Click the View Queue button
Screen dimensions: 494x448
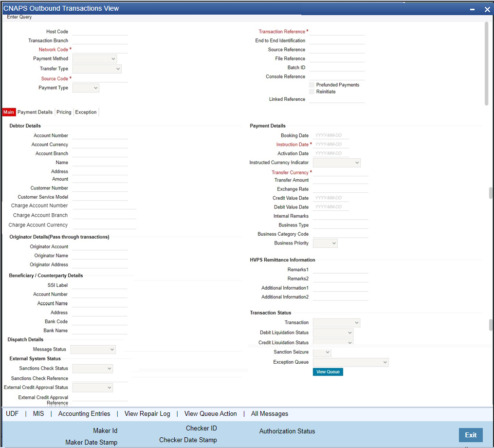pos(328,372)
